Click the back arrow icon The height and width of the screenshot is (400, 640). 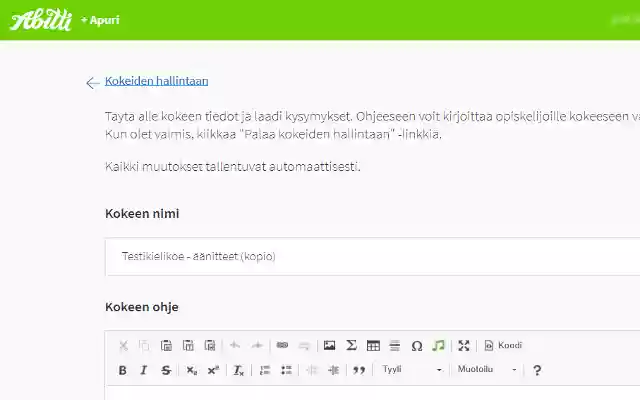(93, 83)
